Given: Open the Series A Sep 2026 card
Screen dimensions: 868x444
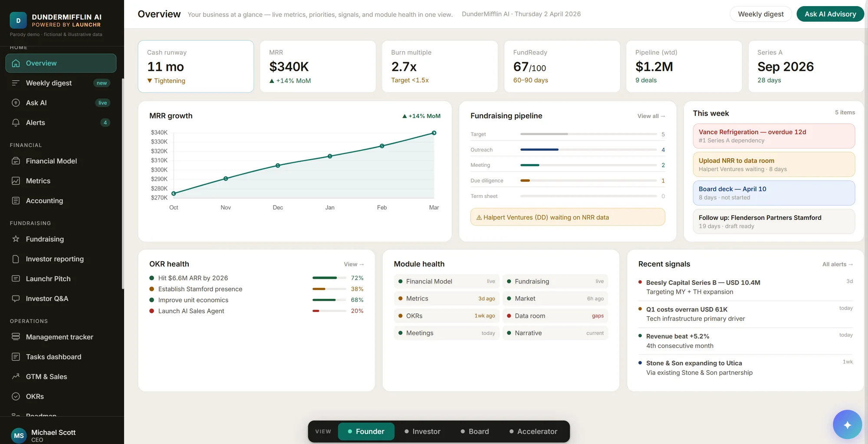Looking at the screenshot, I should click(806, 66).
